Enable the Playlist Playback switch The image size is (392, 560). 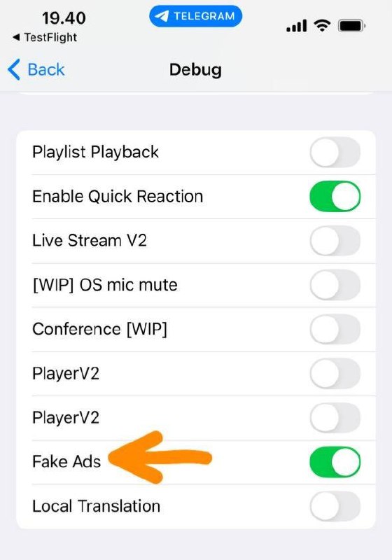point(335,153)
